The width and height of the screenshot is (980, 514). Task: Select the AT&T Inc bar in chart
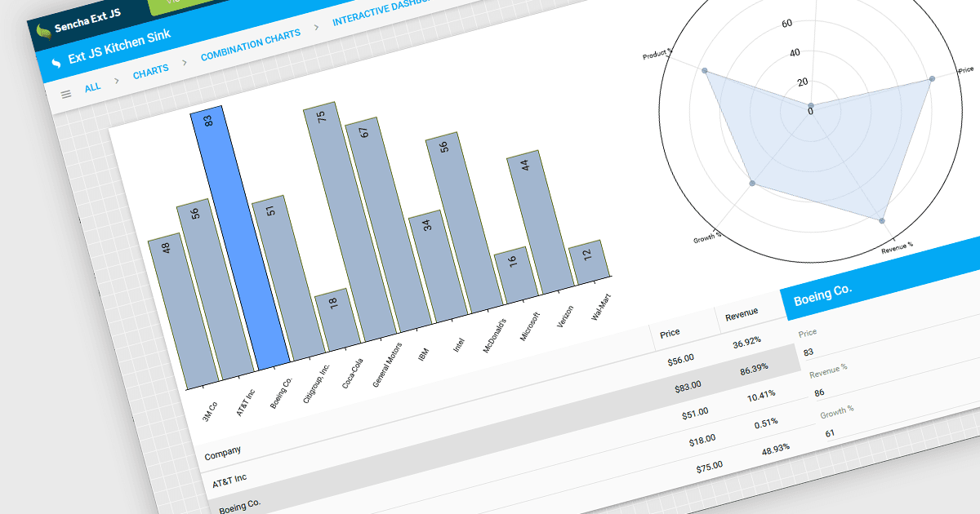(216, 289)
